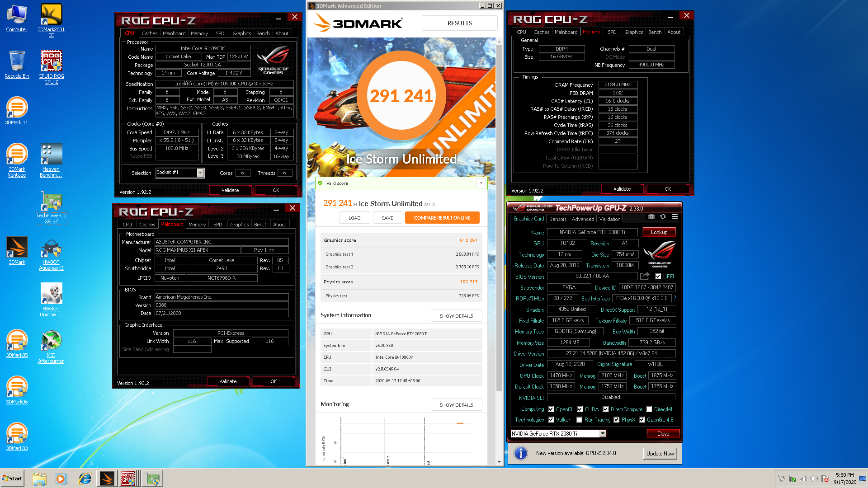Image resolution: width=868 pixels, height=488 pixels.
Task: Open the Heaven Benchmark desktop icon
Action: 51,160
